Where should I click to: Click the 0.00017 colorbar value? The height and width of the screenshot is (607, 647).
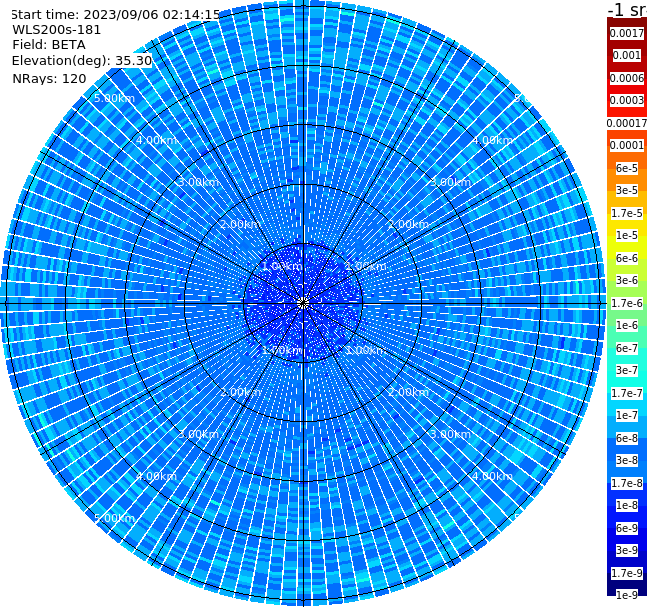627,123
